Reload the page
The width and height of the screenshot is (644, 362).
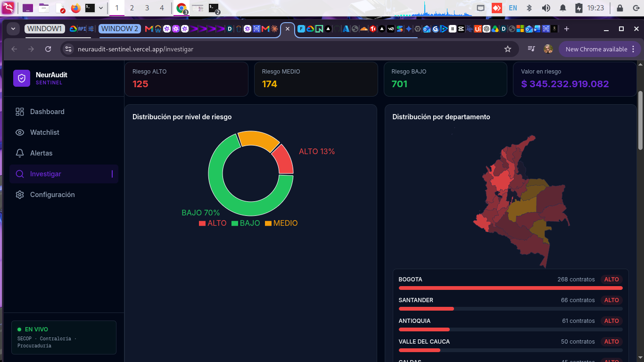tap(48, 49)
